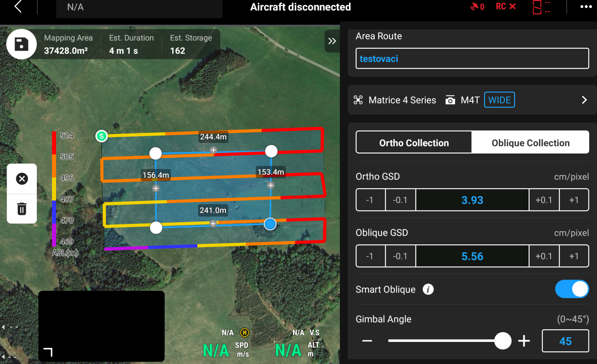Viewport: 597px width, 364px height.
Task: Click the Gimbal Angle slider handle
Action: coord(503,341)
